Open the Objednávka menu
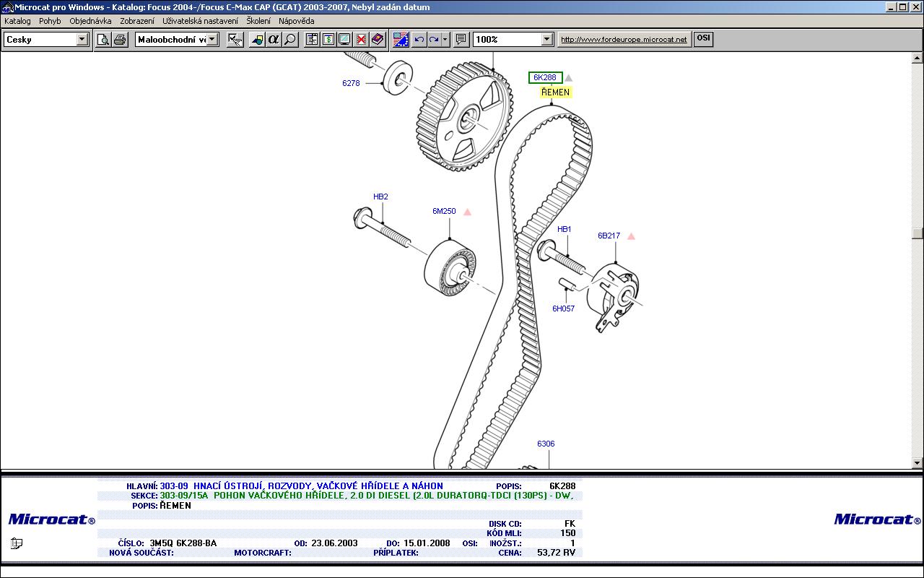 90,21
